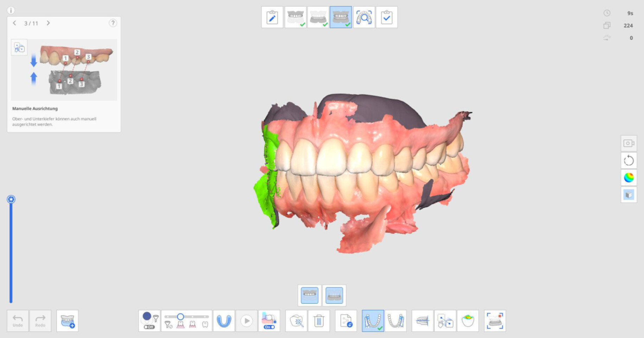Click the Undo button
644x338 pixels.
pos(18,321)
